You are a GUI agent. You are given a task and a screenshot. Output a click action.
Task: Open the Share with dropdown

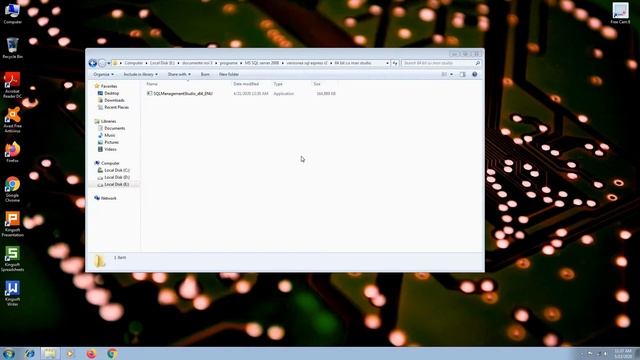tap(179, 74)
